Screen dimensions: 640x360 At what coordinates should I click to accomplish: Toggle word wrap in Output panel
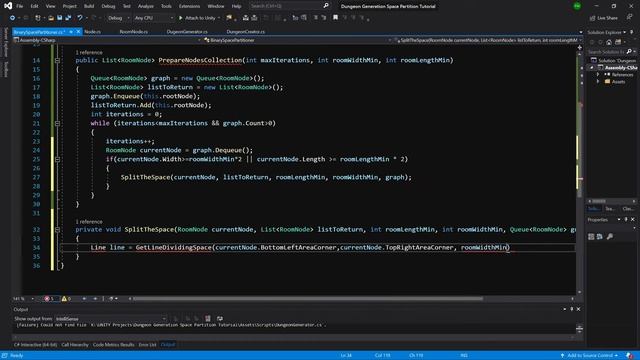220,318
